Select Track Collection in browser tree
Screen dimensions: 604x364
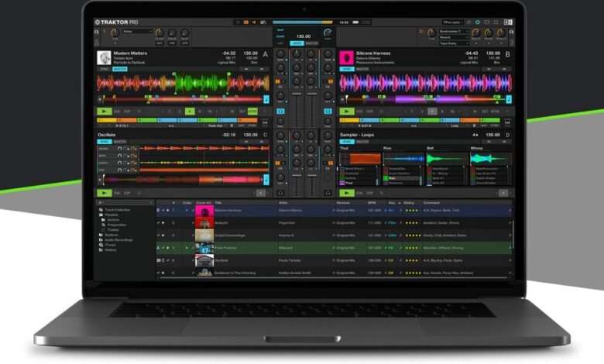[x=118, y=210]
